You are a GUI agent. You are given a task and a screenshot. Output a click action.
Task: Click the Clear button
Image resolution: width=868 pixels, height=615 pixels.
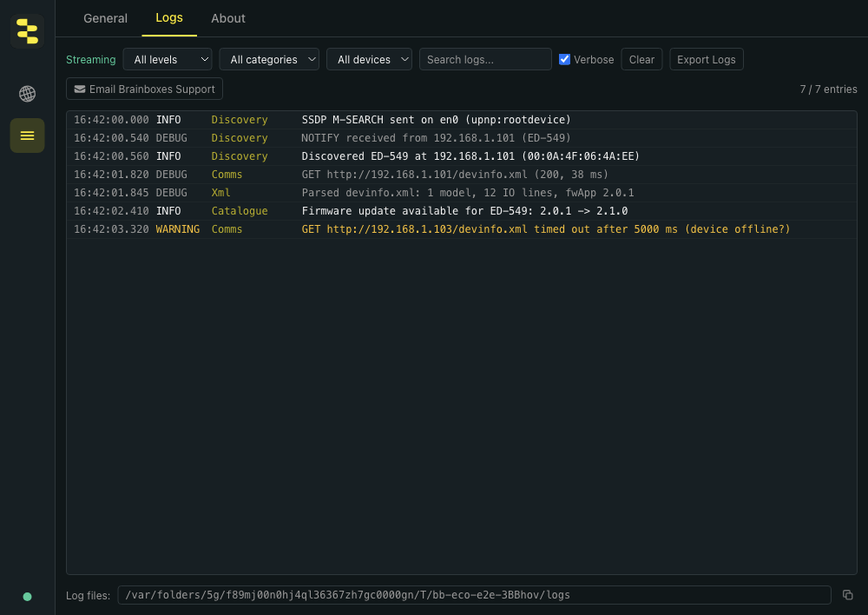(641, 59)
